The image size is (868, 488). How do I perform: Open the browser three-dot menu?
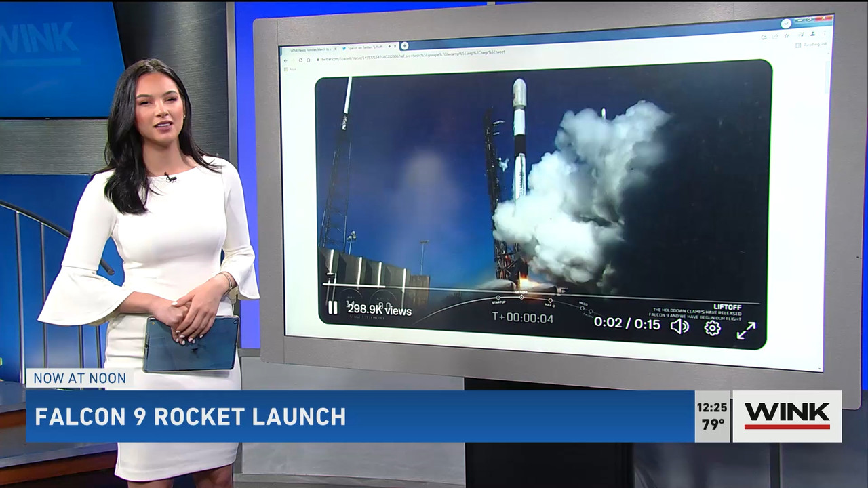click(x=825, y=33)
